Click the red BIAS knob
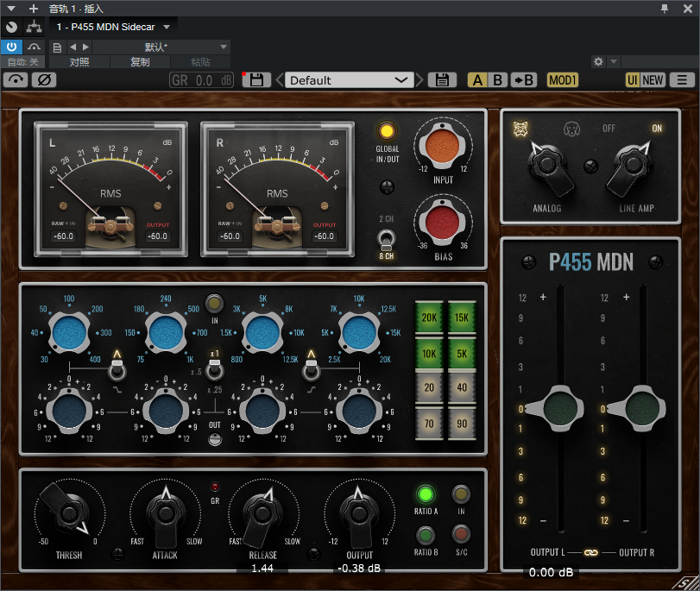This screenshot has height=591, width=700. [443, 223]
